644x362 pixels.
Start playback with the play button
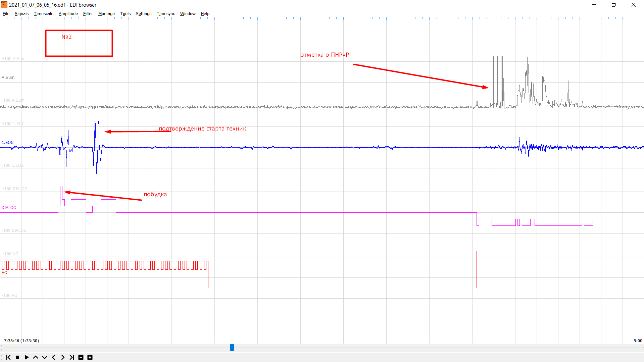tap(27, 357)
